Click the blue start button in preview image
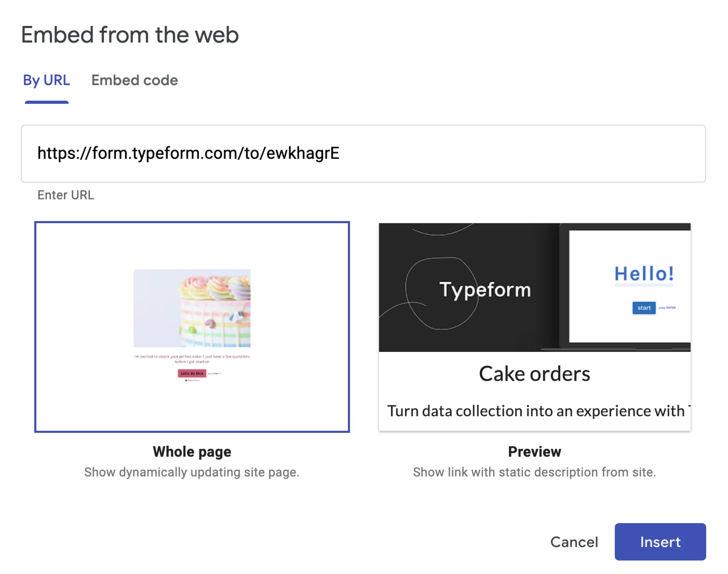 (x=644, y=308)
